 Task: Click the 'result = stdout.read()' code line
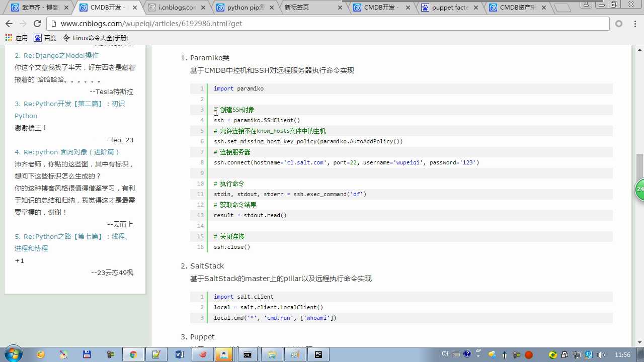250,215
